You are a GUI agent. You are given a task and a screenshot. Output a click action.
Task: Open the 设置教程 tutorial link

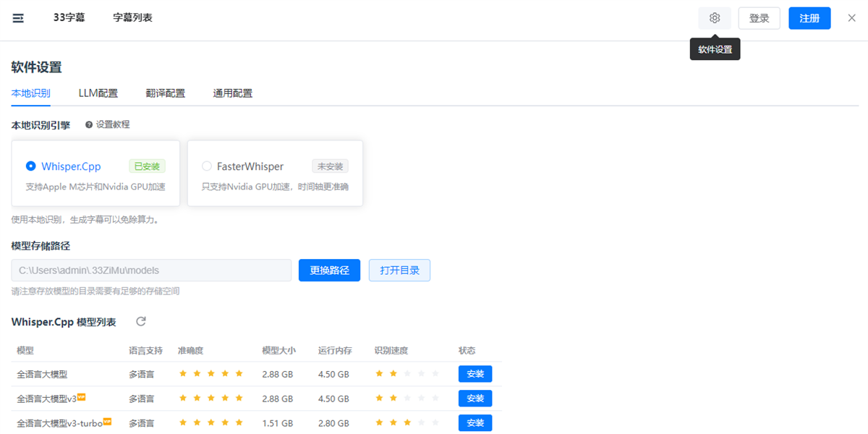112,124
